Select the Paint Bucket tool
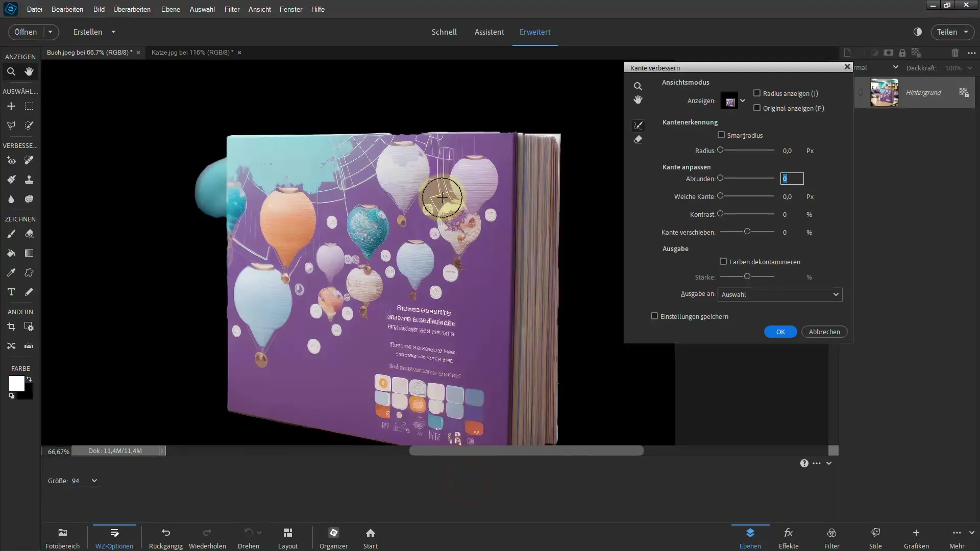 pyautogui.click(x=11, y=253)
